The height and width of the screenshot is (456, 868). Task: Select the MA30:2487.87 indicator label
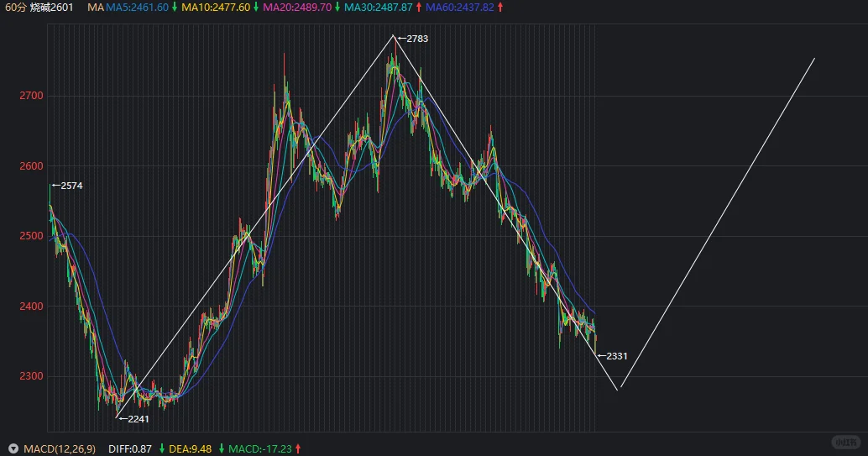(x=379, y=8)
